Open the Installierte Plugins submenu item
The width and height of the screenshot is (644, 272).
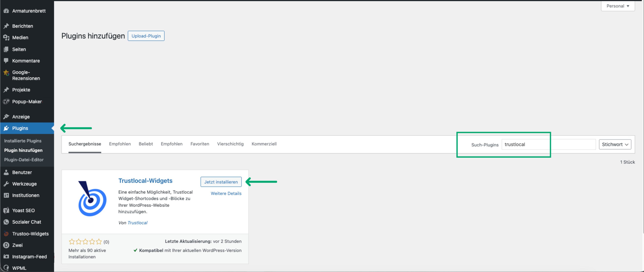[23, 141]
